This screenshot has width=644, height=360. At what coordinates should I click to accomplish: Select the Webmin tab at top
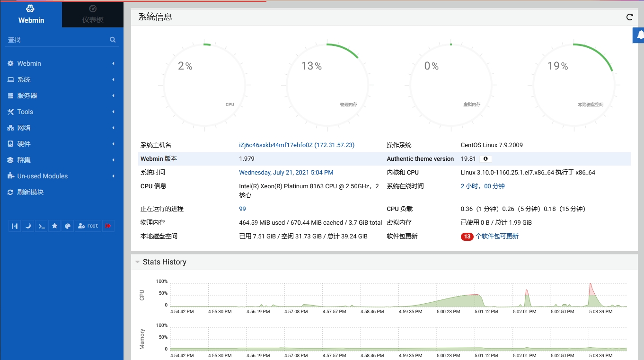coord(31,14)
